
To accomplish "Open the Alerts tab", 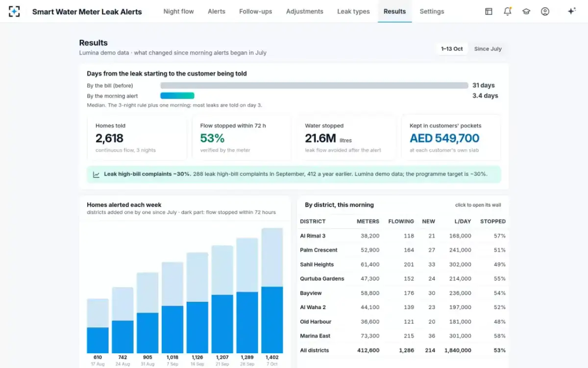I will pos(217,11).
